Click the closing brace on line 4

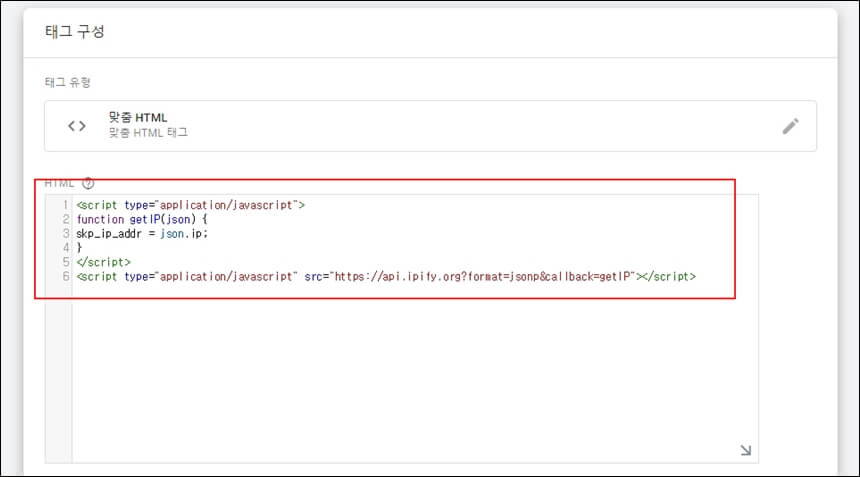click(x=79, y=248)
